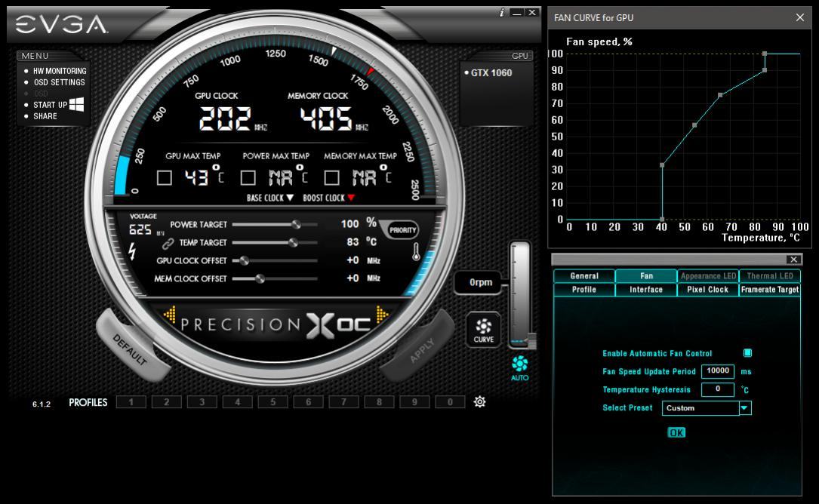Click the OK button in fan settings
The width and height of the screenshot is (819, 504).
pyautogui.click(x=676, y=432)
